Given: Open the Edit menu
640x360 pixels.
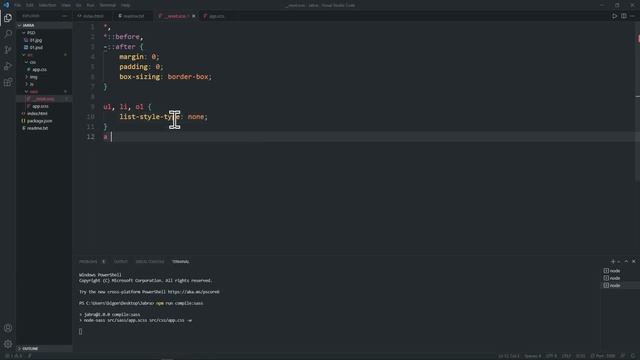Looking at the screenshot, I should [29, 5].
